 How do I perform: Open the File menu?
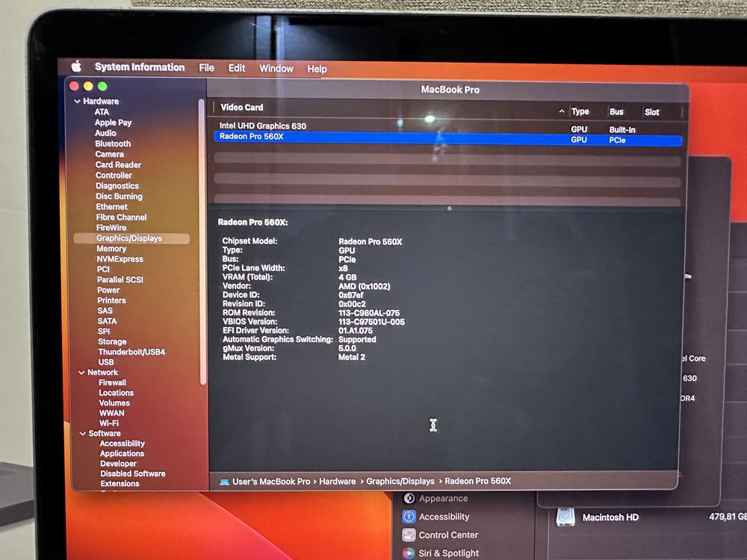click(x=206, y=68)
